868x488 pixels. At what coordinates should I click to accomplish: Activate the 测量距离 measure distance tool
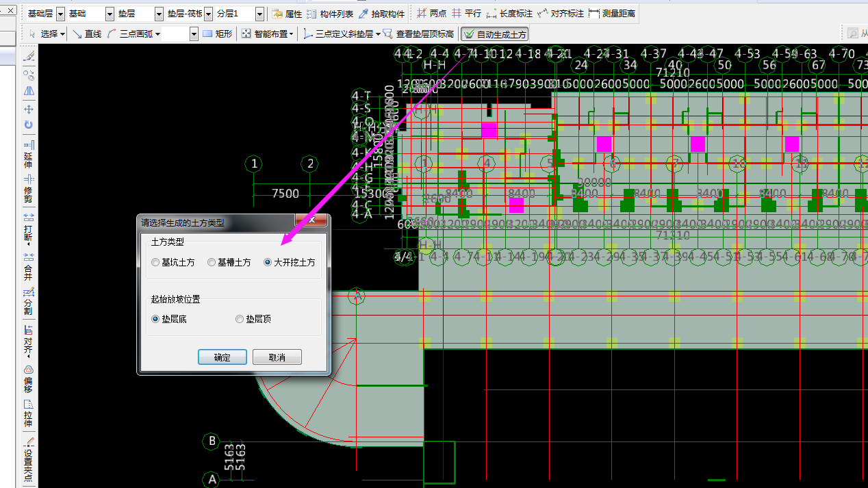coord(612,14)
